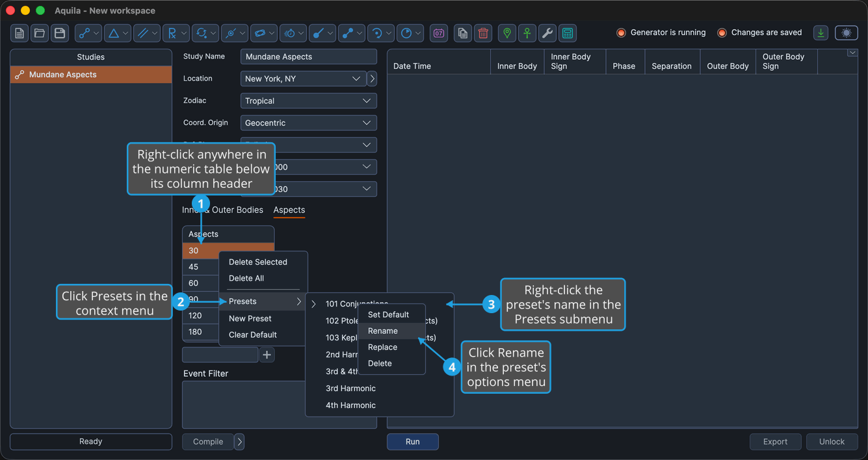868x460 pixels.
Task: Click the Phase column header
Action: coord(624,62)
